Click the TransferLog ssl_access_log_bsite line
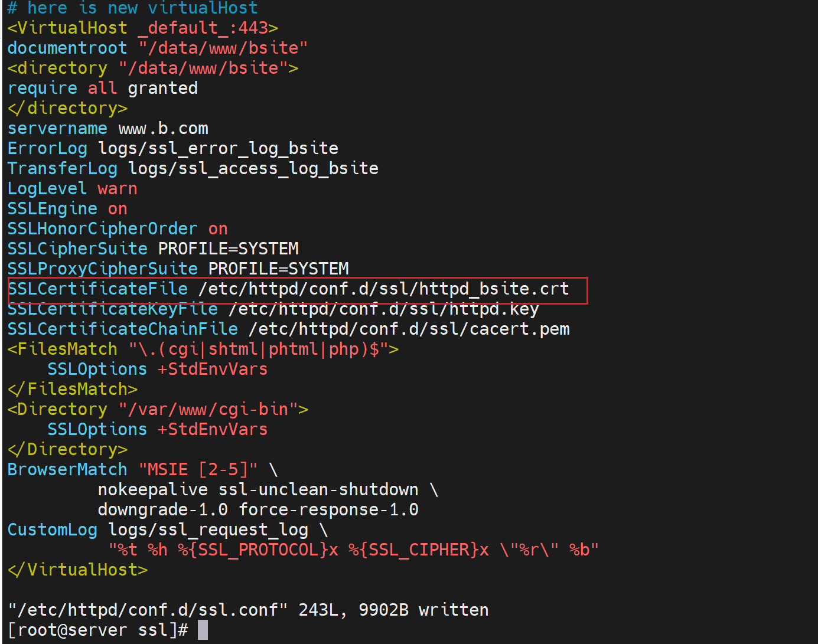818x644 pixels. pos(193,169)
